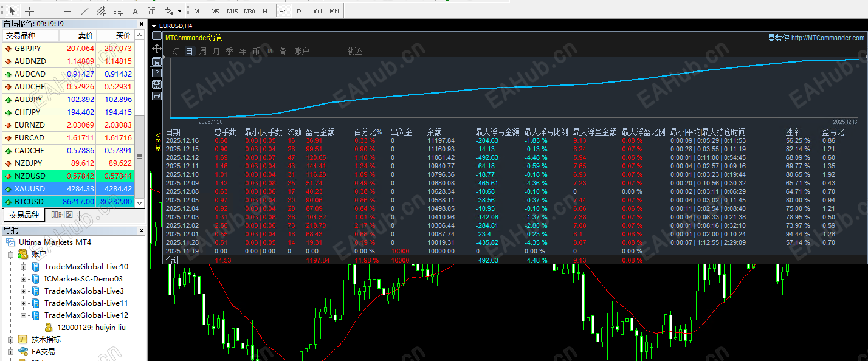This screenshot has height=361, width=868.
Task: Expand TradeMaxGlobal-Live11 account node
Action: pos(23,303)
